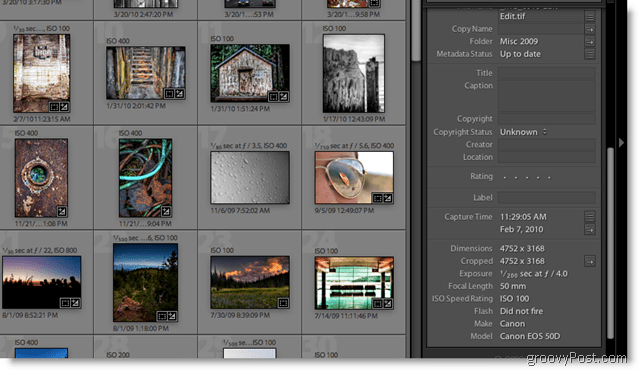Click into the Caption text box

pos(546,96)
